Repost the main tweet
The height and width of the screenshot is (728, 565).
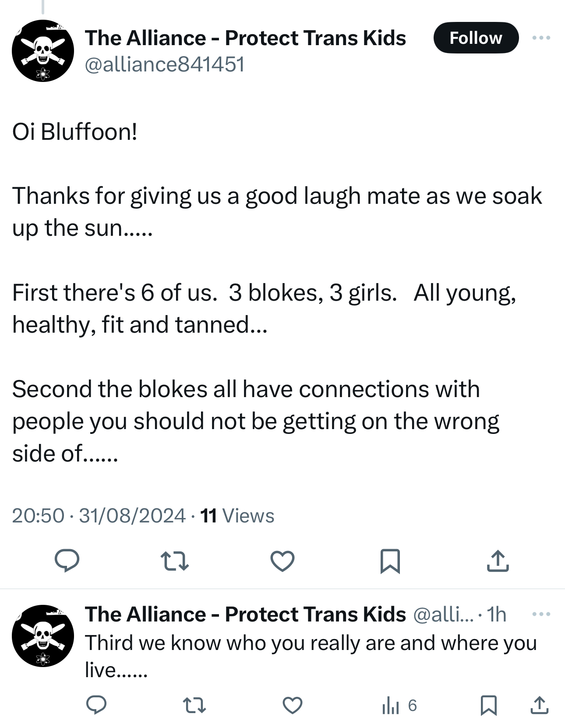coord(174,561)
